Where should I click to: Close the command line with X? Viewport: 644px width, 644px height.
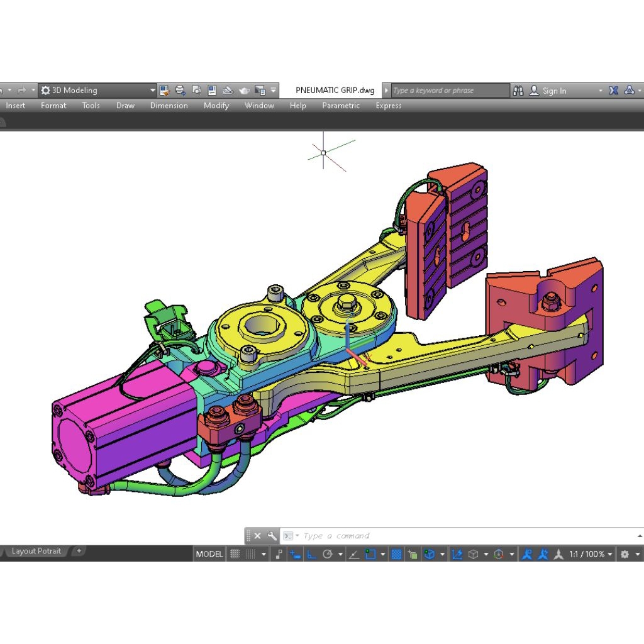click(x=257, y=536)
